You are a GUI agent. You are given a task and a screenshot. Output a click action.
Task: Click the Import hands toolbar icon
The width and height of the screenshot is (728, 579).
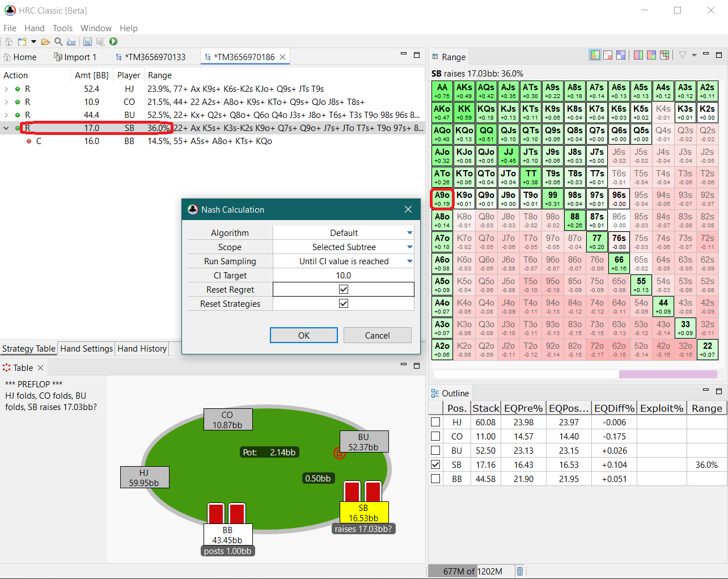click(71, 41)
